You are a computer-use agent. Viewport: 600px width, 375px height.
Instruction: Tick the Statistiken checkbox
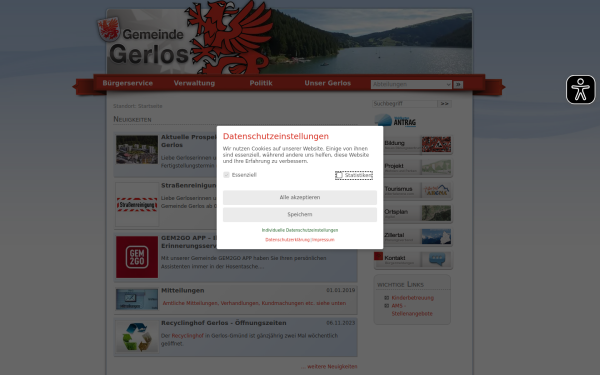(339, 175)
